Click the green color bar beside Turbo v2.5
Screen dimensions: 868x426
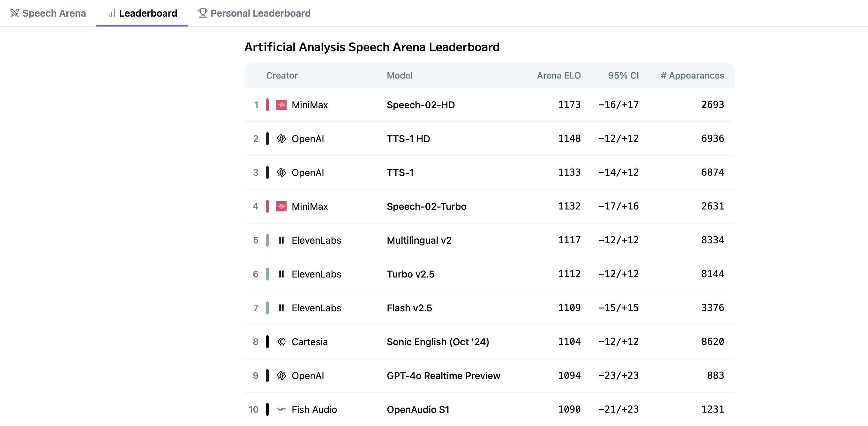click(x=267, y=274)
